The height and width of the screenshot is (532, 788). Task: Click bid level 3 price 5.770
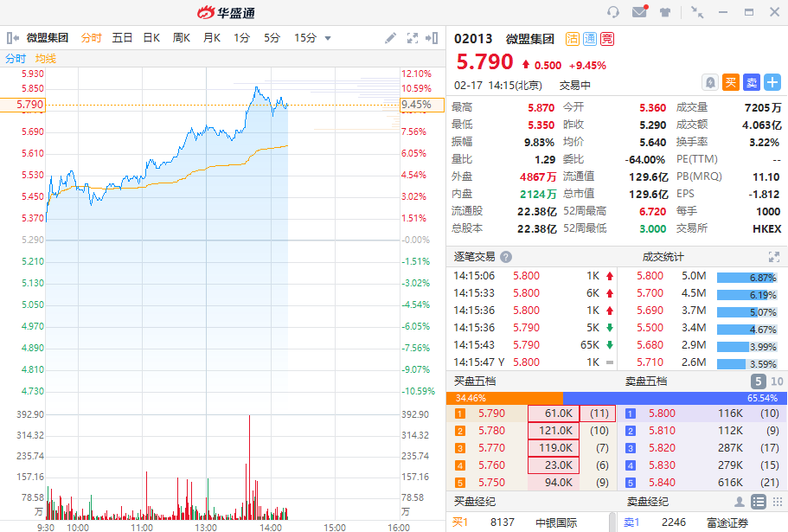(x=491, y=447)
